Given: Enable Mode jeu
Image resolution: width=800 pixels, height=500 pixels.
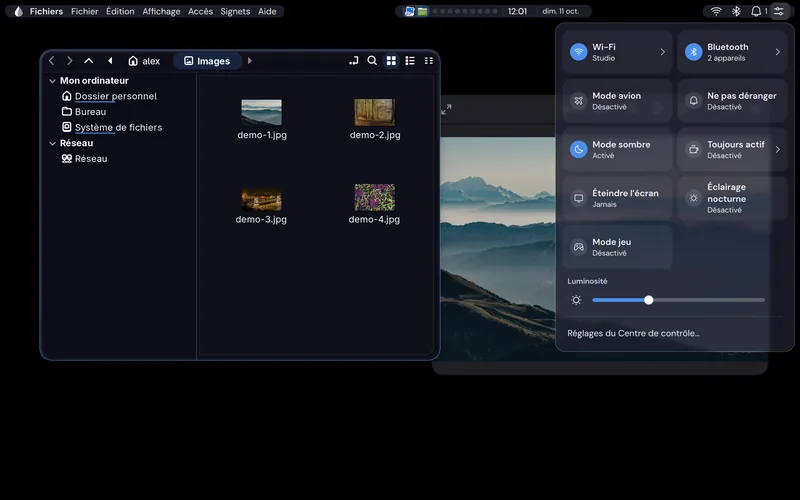Looking at the screenshot, I should click(x=617, y=247).
